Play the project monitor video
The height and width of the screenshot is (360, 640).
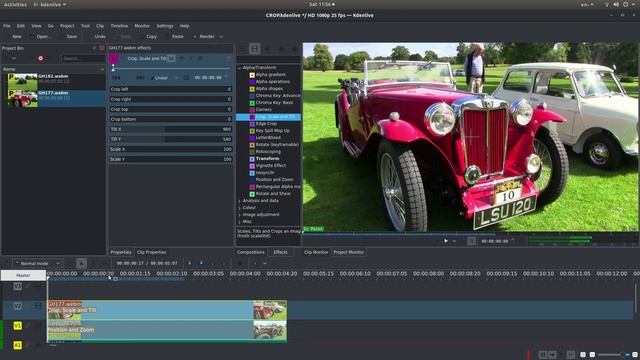(446, 241)
